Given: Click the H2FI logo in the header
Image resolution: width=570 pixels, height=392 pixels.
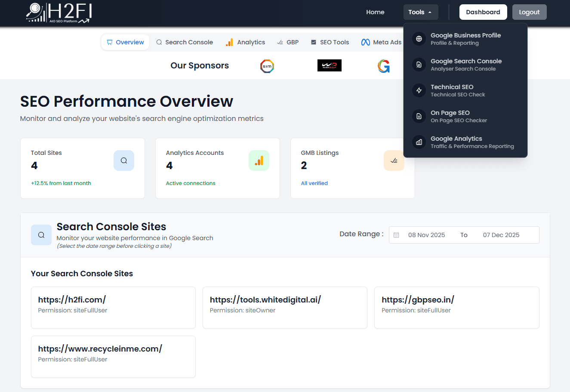Looking at the screenshot, I should [58, 13].
